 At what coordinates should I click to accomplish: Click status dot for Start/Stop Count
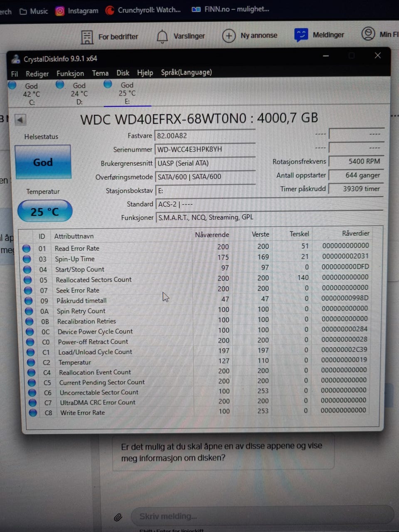tap(27, 269)
